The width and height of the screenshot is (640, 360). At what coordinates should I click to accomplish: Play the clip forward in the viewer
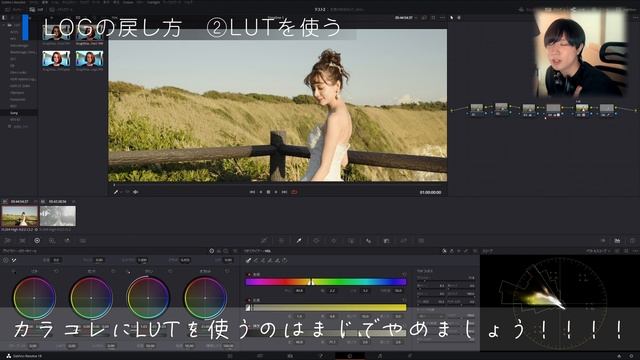tap(276, 192)
